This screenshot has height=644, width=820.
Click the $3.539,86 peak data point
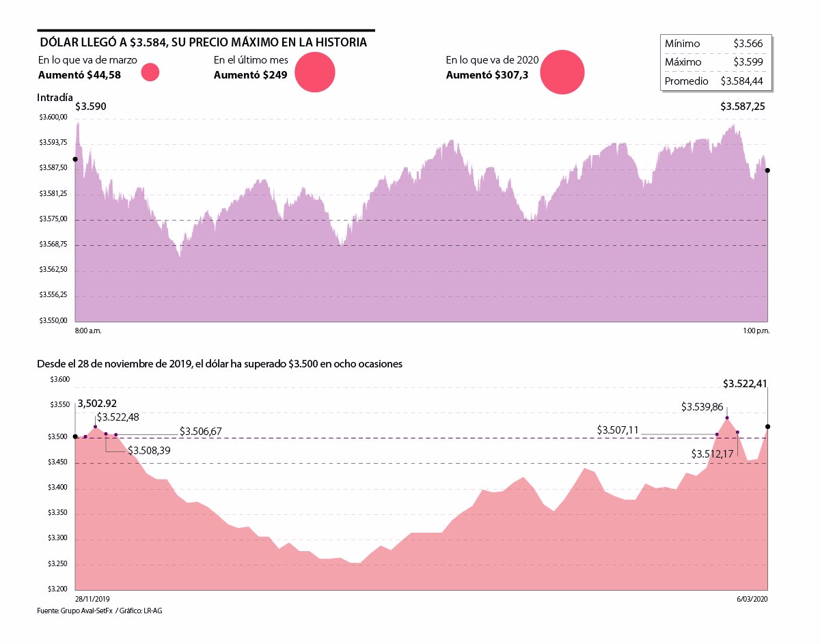pos(727,418)
